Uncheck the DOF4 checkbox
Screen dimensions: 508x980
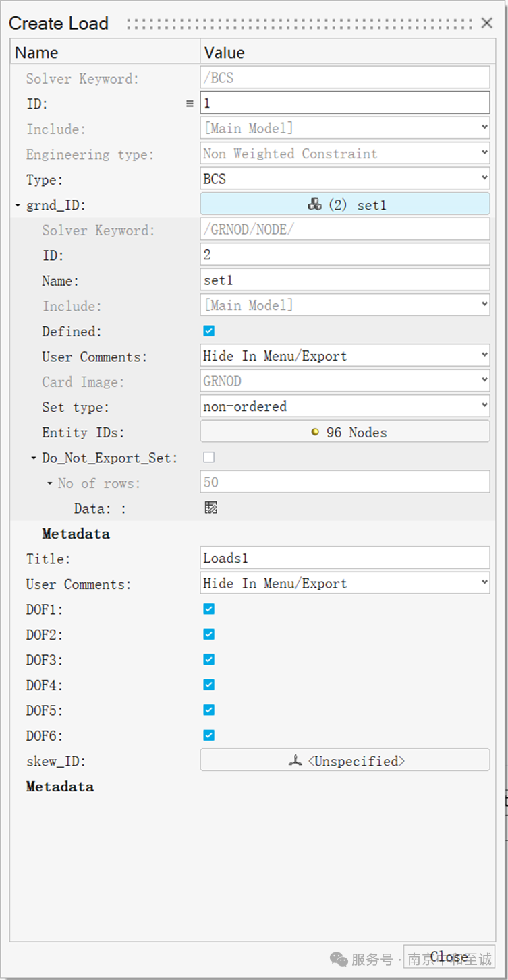click(209, 685)
